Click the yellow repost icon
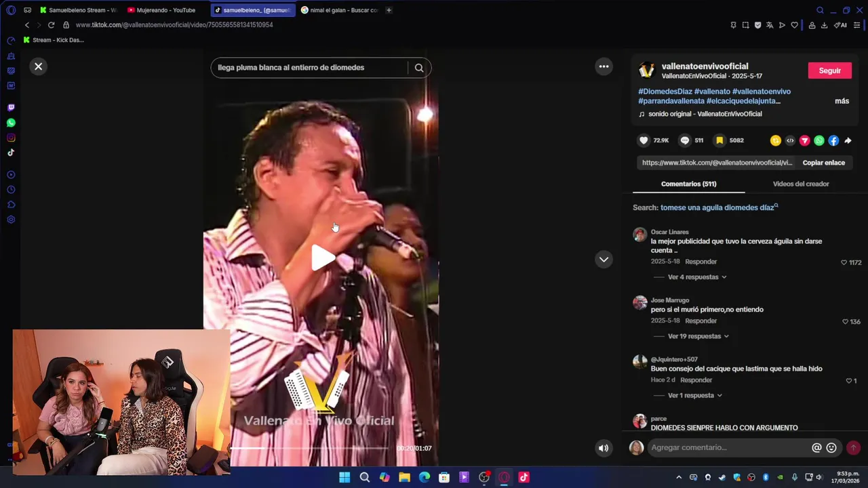The image size is (868, 488). [776, 140]
